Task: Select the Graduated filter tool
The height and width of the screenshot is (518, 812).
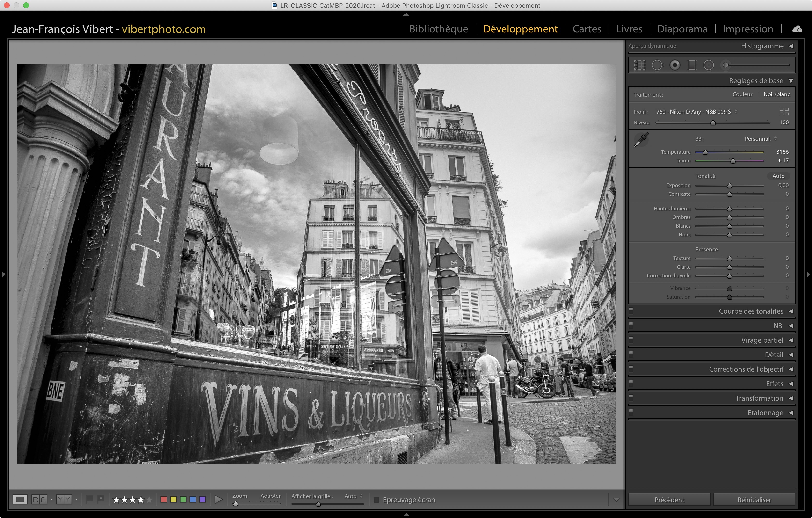Action: [x=692, y=65]
